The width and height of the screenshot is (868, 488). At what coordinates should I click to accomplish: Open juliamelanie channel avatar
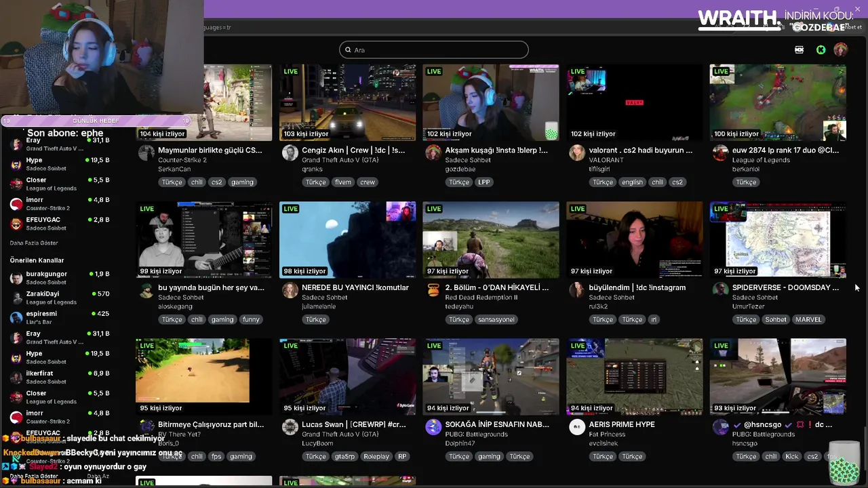pyautogui.click(x=290, y=290)
